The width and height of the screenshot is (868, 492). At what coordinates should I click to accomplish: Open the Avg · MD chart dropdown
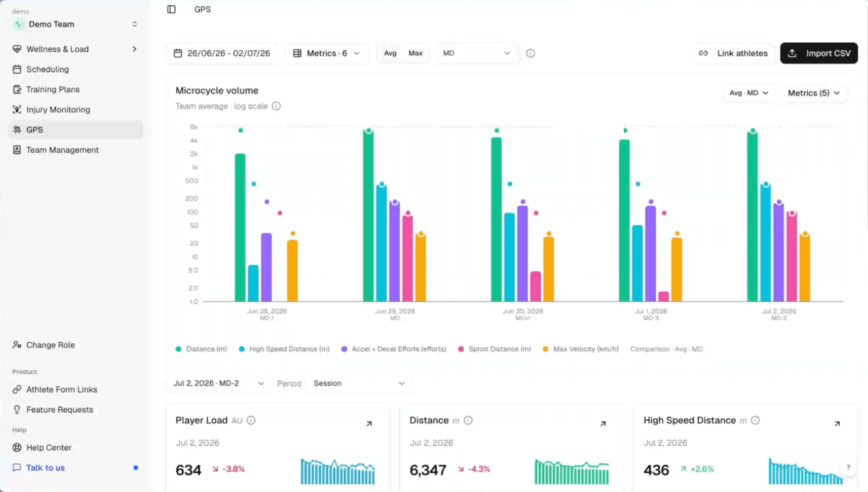pos(749,93)
